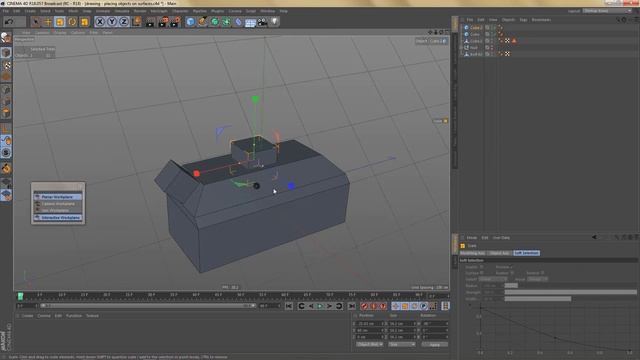The image size is (640, 360).
Task: Switch to the Object Axis tab
Action: click(500, 253)
